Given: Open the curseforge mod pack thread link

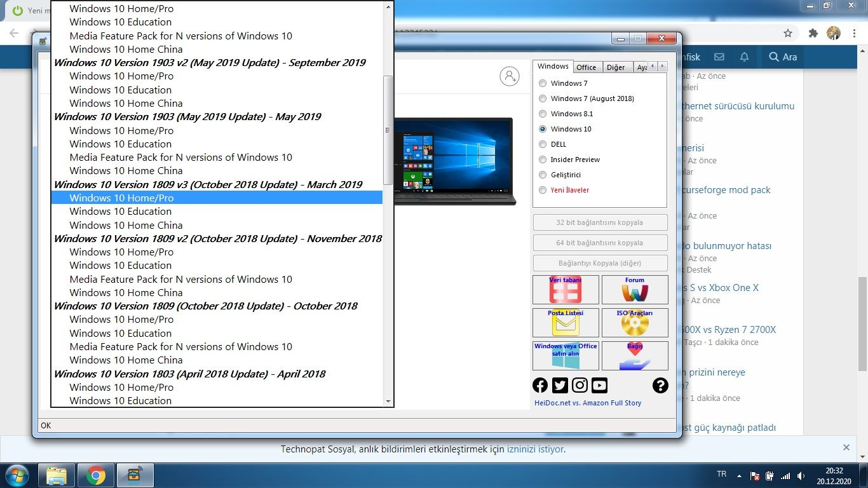Looking at the screenshot, I should pyautogui.click(x=726, y=190).
